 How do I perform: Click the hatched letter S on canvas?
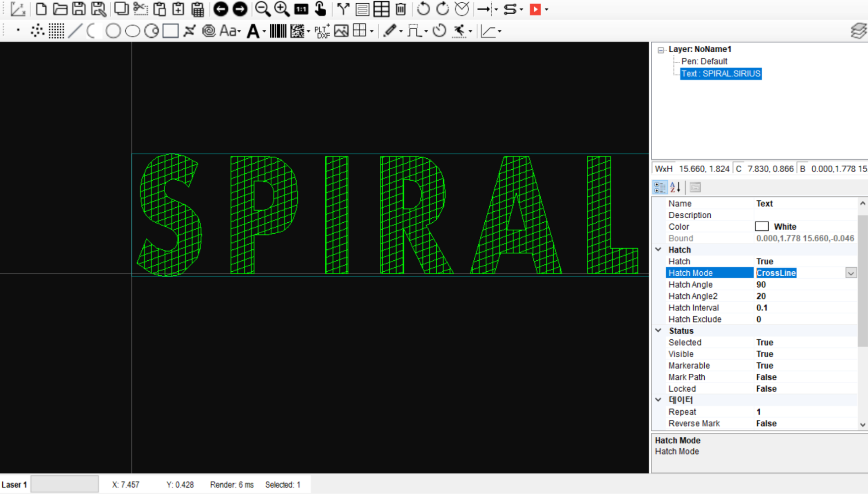(x=169, y=215)
